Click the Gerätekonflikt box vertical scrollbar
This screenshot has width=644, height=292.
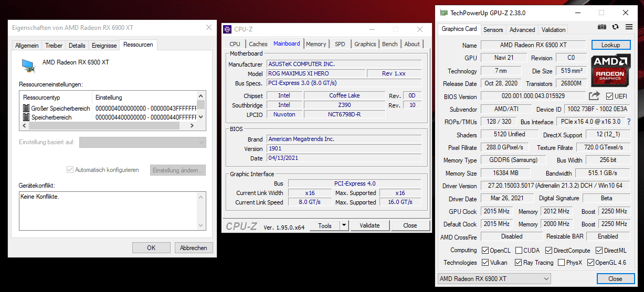(201, 211)
